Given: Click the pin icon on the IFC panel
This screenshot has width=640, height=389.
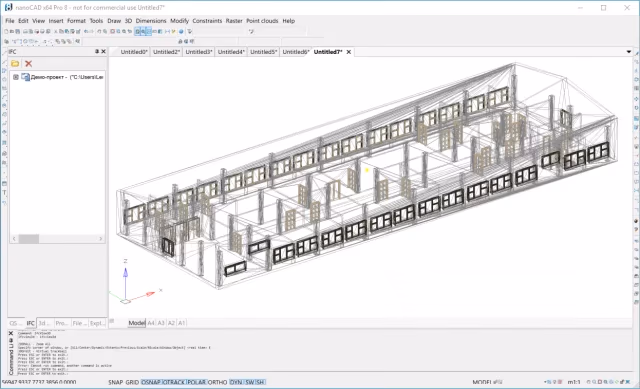Looking at the screenshot, I should [x=97, y=51].
